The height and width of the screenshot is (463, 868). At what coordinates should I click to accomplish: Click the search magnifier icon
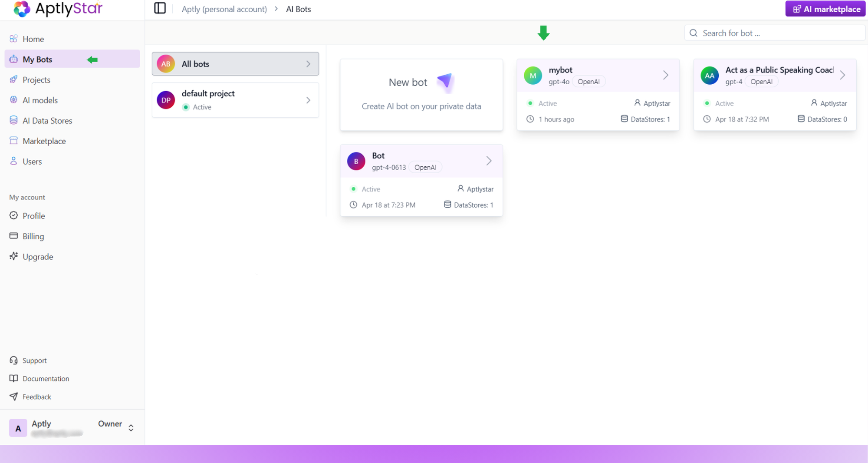pyautogui.click(x=694, y=33)
